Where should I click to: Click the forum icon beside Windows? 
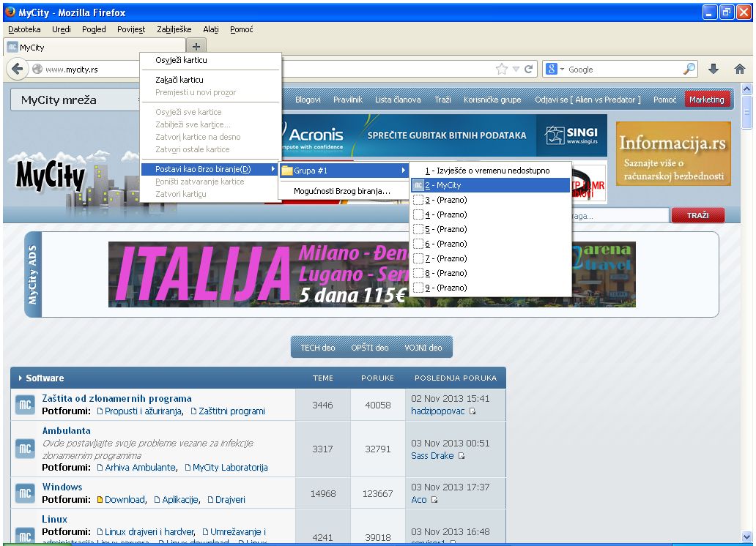25,493
